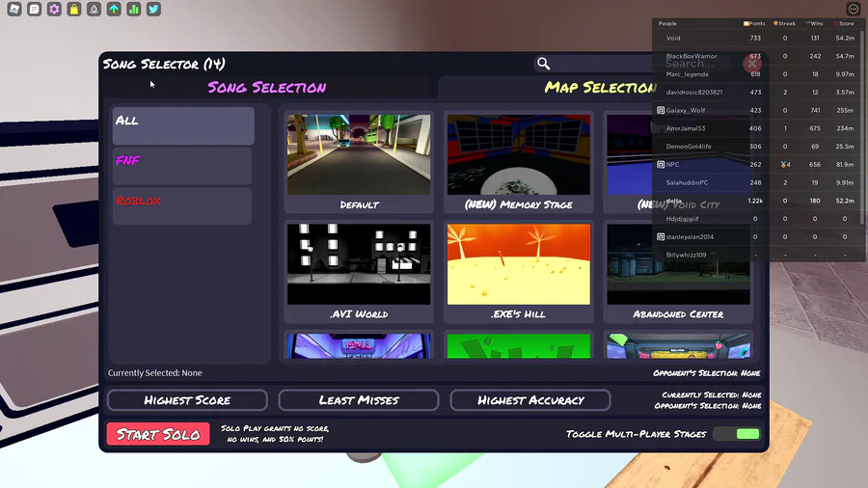Open the shop via the yellow bag icon
Viewport: 868px width, 488px height.
pyautogui.click(x=74, y=9)
